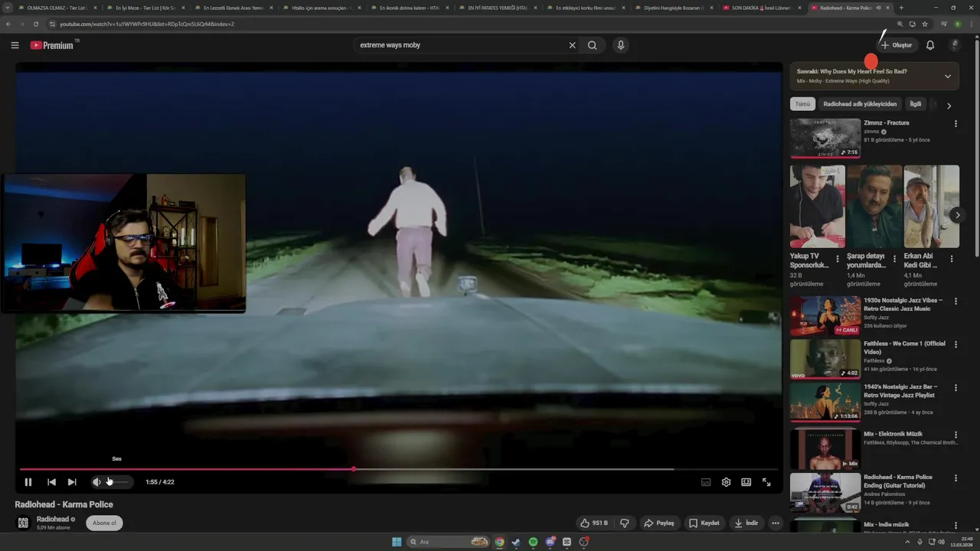
Task: Show more shorts with the arrow
Action: pos(957,215)
